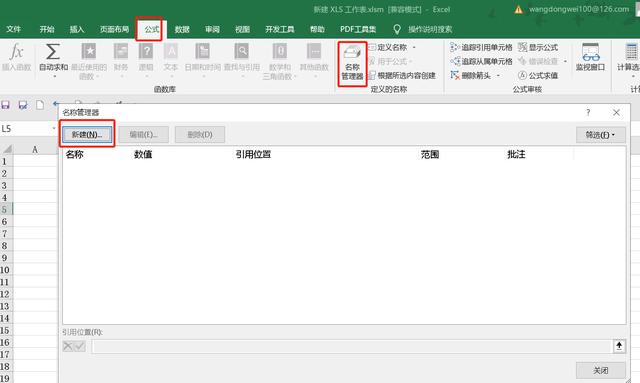Click the 删除(D) button

click(200, 134)
